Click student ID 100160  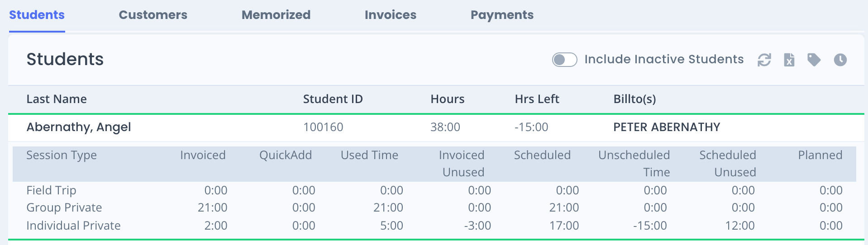323,127
